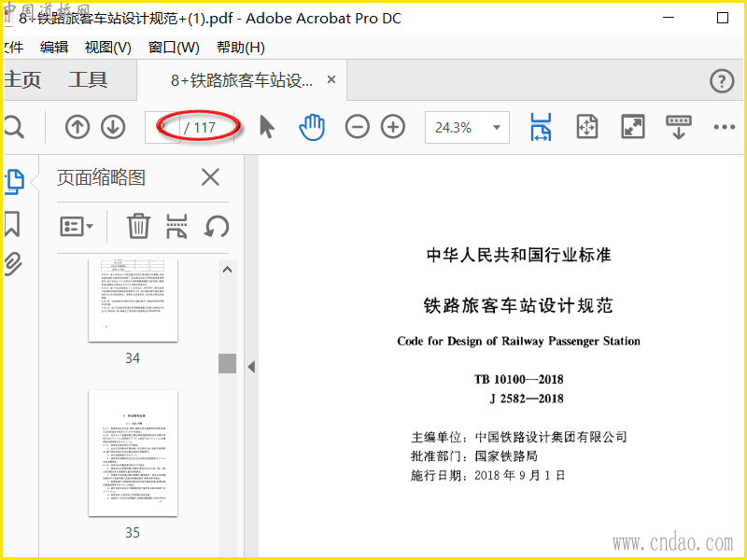The image size is (747, 560).
Task: Click the fit width scrolling icon
Action: click(541, 127)
